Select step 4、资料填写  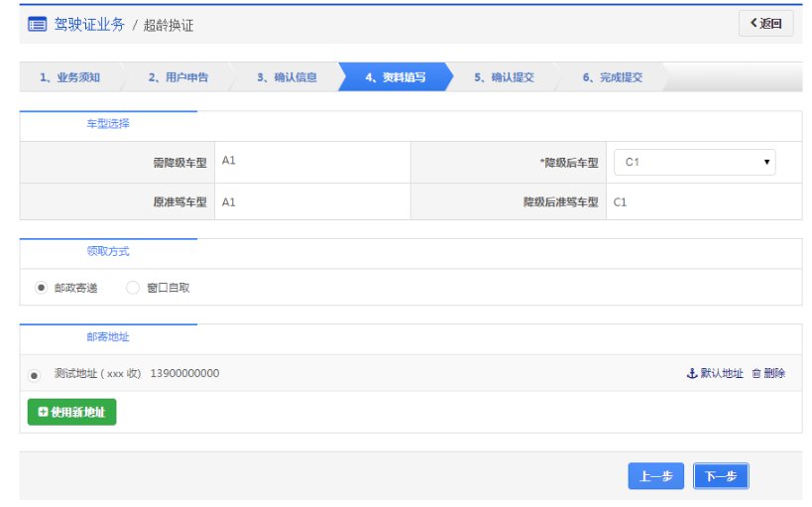(395, 77)
